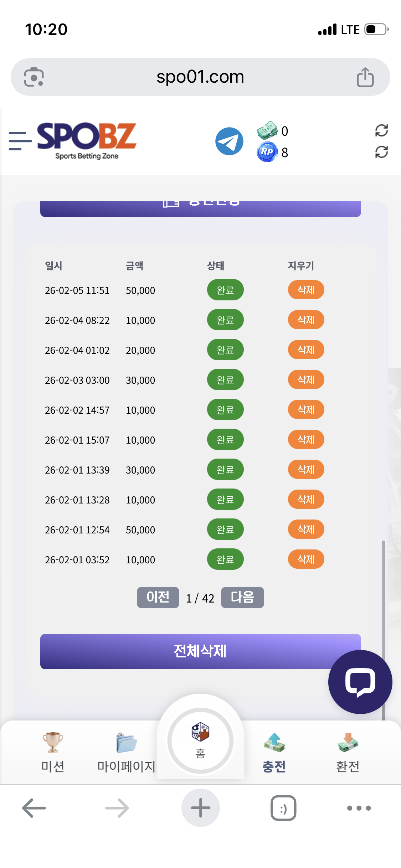Viewport: 401px width, 868px height.
Task: Open the browser tabs switcher
Action: point(283,808)
